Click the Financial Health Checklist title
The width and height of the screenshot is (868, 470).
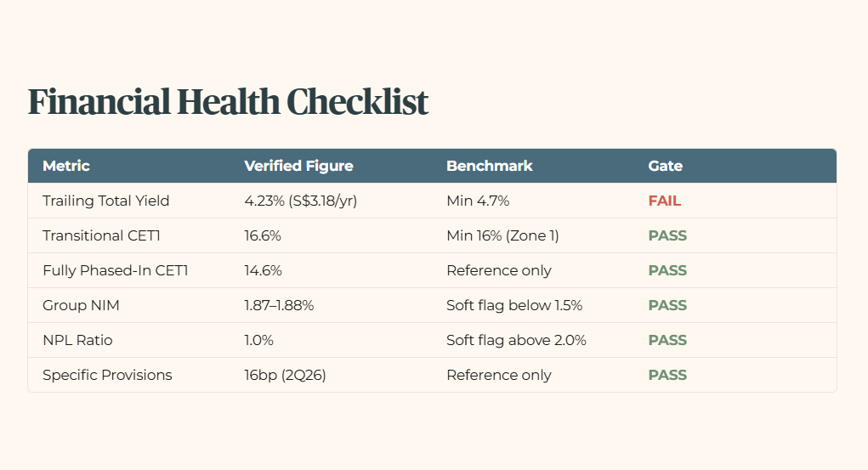(228, 102)
